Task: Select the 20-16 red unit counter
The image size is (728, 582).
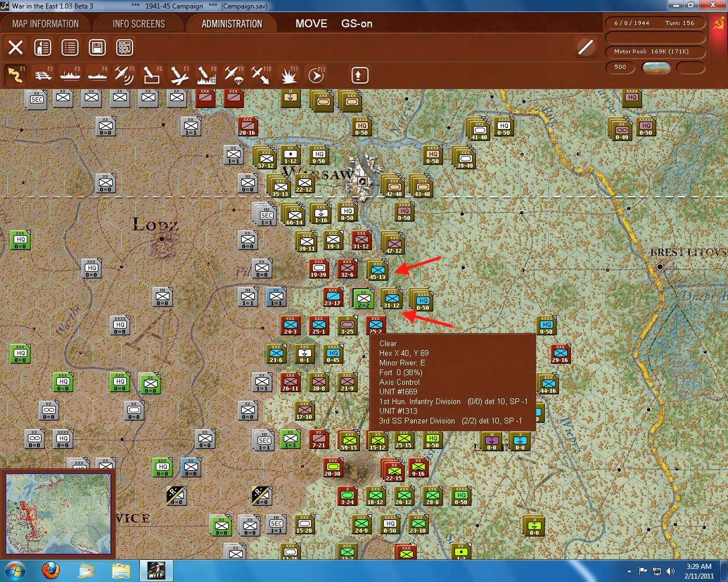Action: [247, 127]
